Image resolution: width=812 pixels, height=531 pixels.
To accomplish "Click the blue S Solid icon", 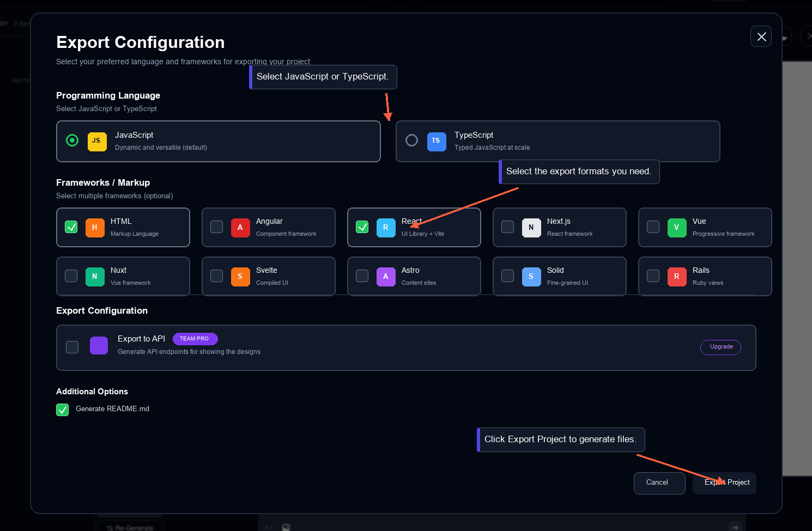I will (531, 277).
